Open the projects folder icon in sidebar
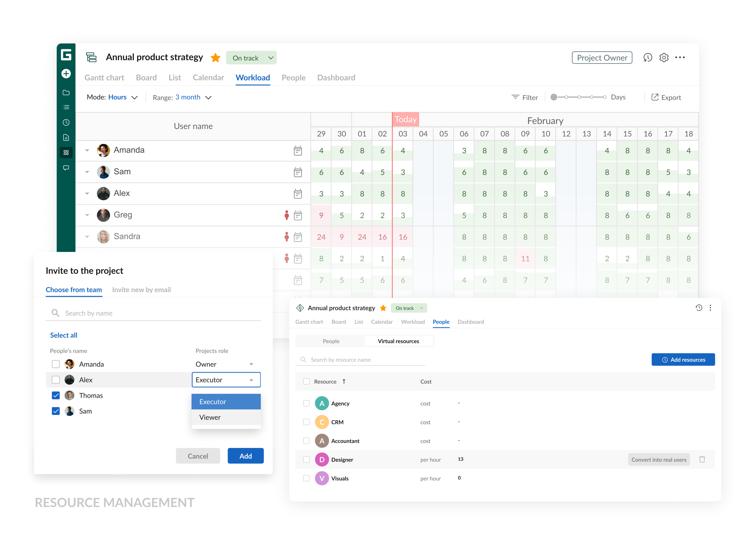This screenshot has height=553, width=756. coord(66,93)
